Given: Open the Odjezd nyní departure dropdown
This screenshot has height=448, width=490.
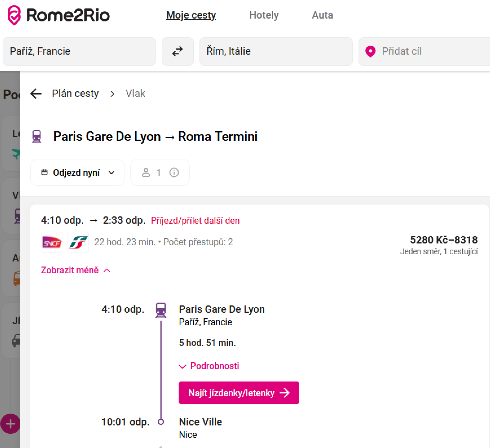Looking at the screenshot, I should coord(78,173).
